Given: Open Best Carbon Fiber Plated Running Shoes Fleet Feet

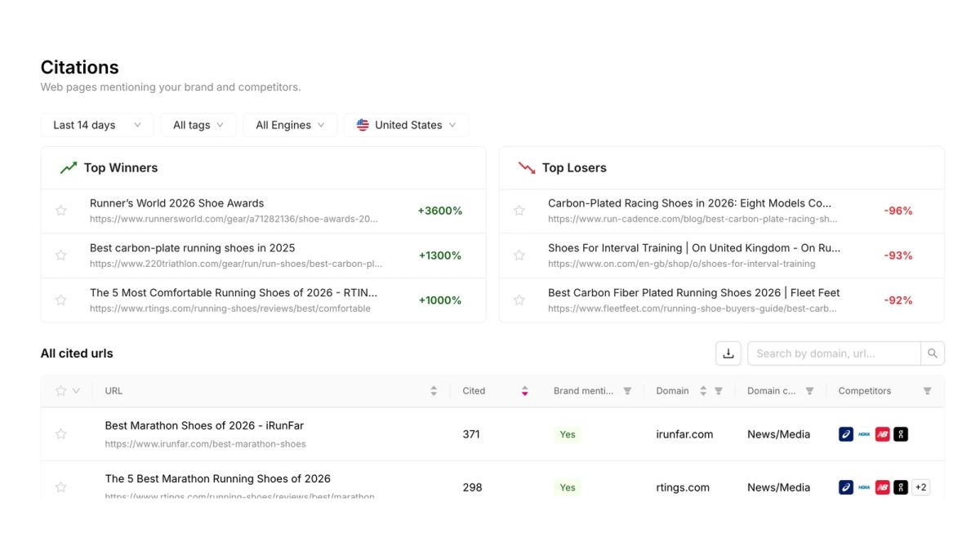Looking at the screenshot, I should tap(694, 293).
